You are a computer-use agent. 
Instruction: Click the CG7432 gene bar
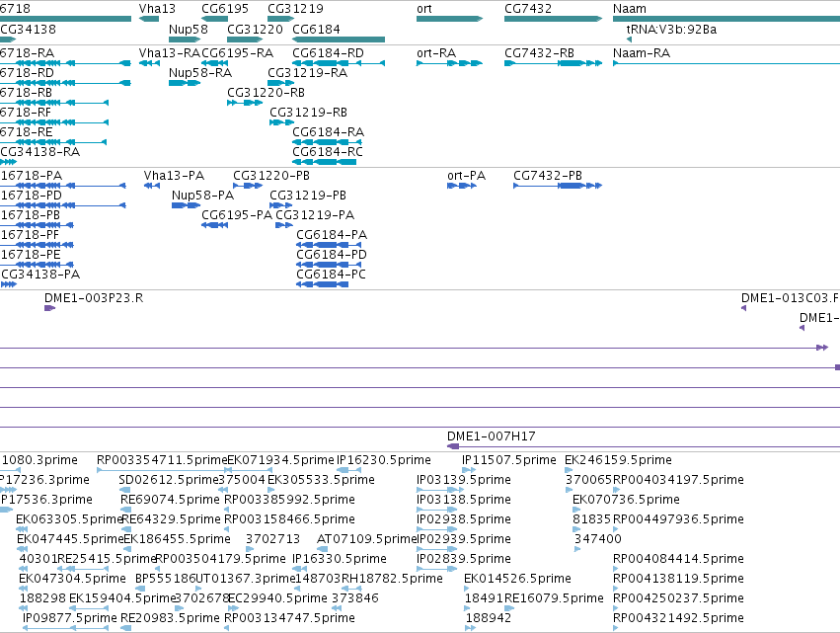click(554, 19)
